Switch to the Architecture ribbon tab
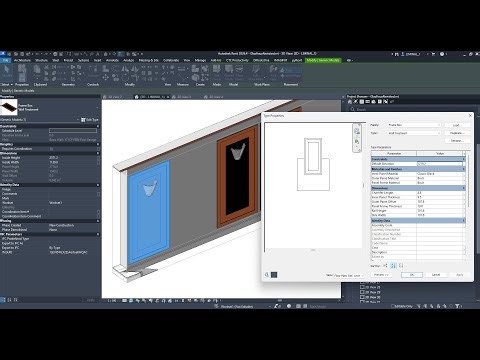Viewport: 480px width, 360px height. tap(22, 60)
